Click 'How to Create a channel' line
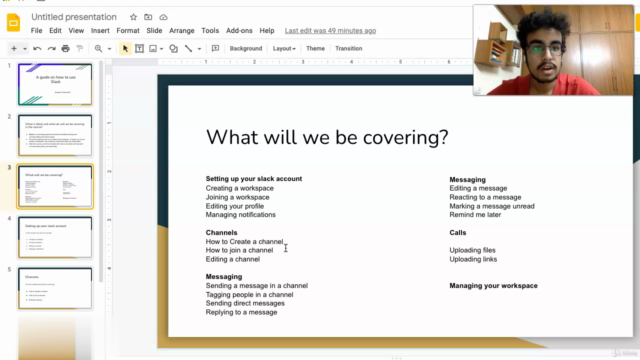The width and height of the screenshot is (640, 360). pos(244,242)
